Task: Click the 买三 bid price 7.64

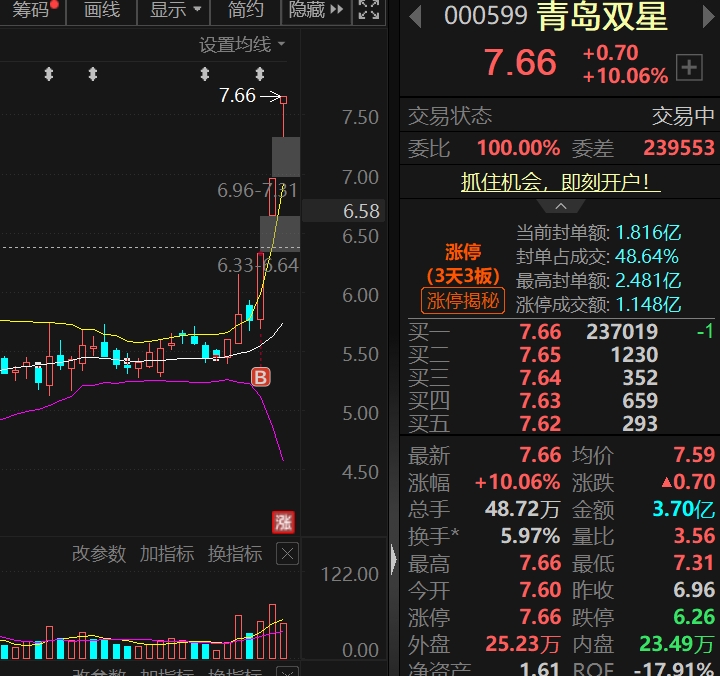Action: 540,378
